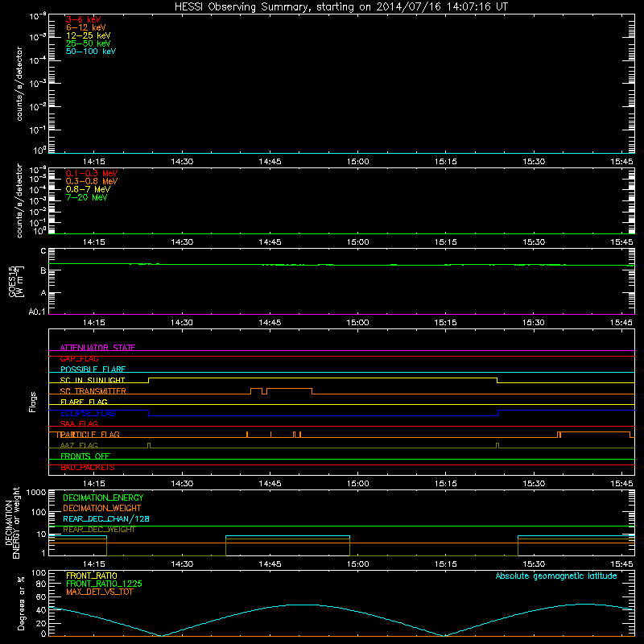
Task: Select the A0.1 tick label on the GOES panel
Action: [37, 312]
